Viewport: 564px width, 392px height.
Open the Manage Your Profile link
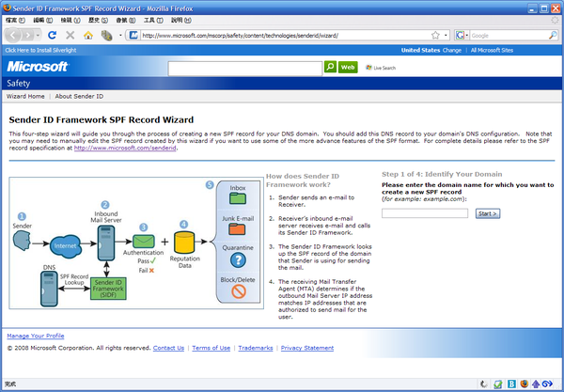click(x=36, y=336)
